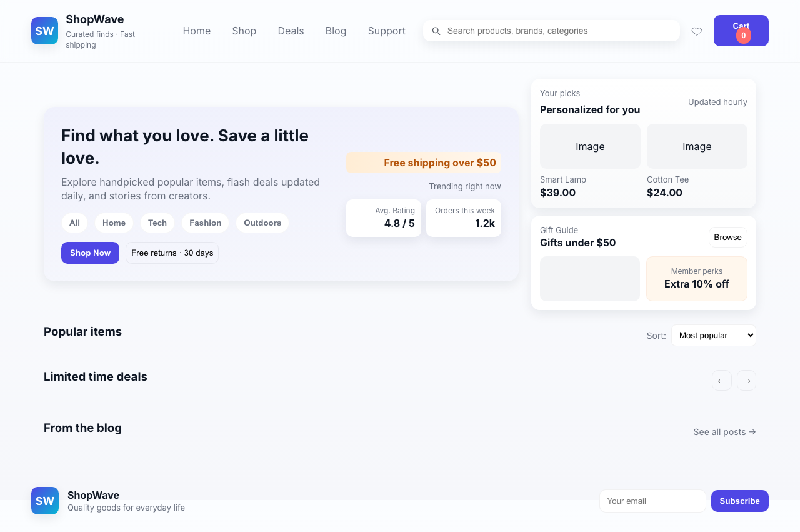Go to the Deals menu item
This screenshot has width=800, height=532.
pos(291,31)
